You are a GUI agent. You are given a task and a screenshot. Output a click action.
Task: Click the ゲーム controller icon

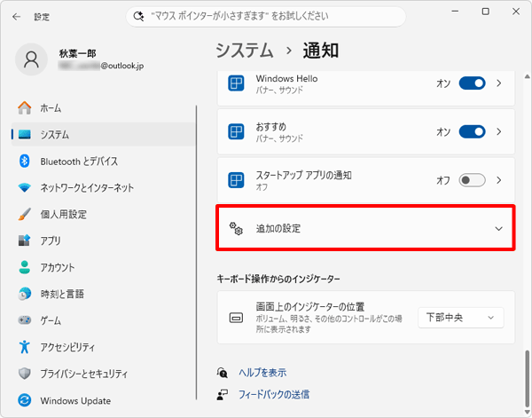(25, 319)
